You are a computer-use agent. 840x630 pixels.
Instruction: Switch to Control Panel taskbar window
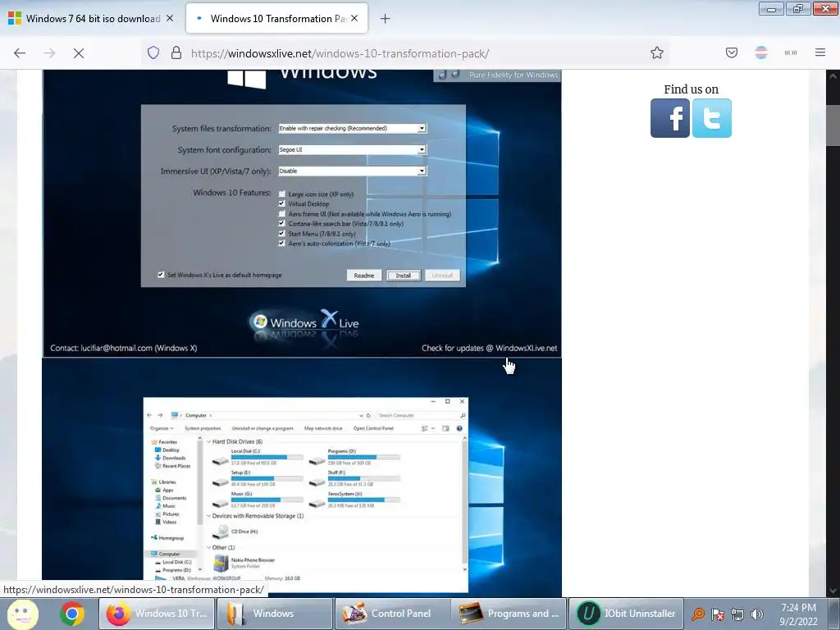392,614
